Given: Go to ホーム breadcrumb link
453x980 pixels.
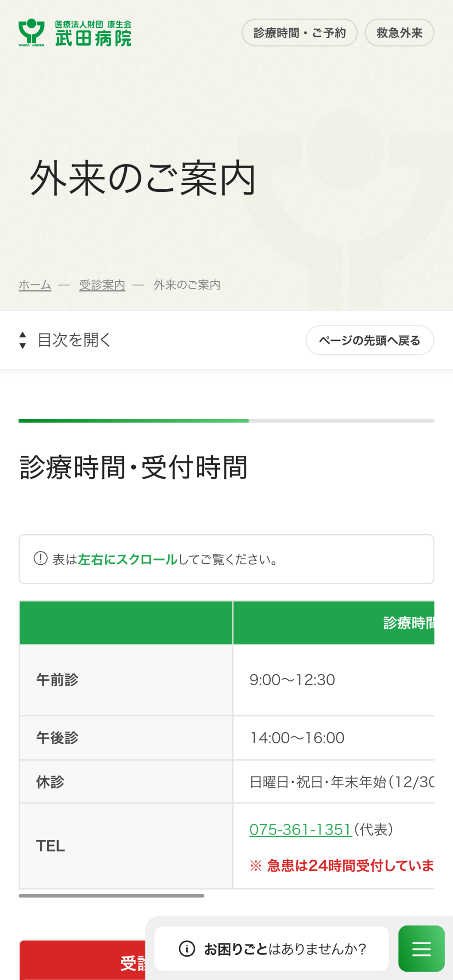Looking at the screenshot, I should 35,285.
